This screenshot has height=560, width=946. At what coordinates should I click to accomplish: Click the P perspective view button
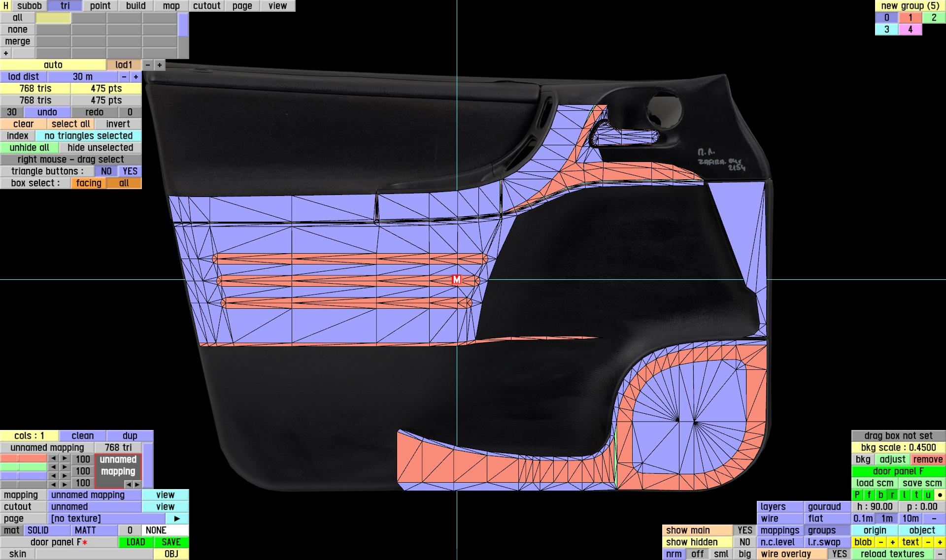point(857,495)
